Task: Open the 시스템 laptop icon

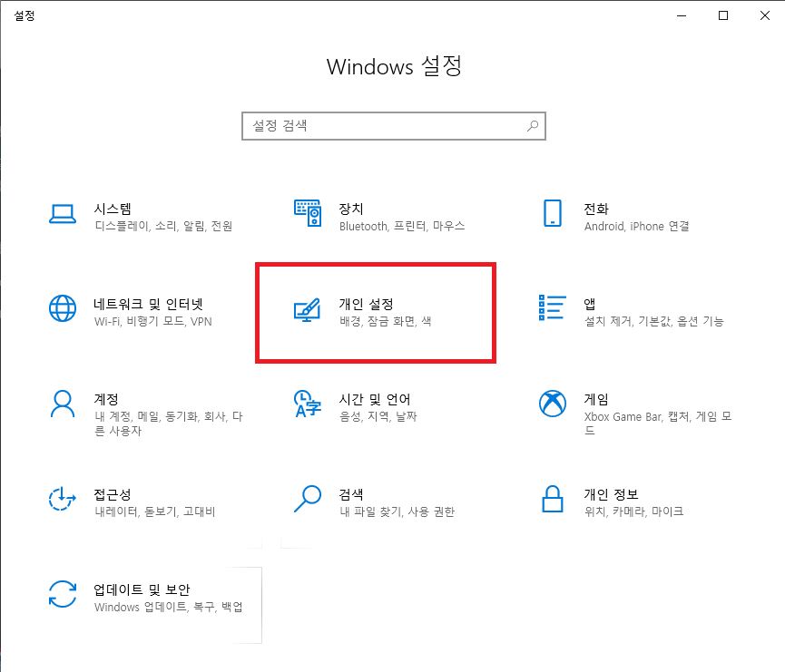Action: tap(63, 214)
